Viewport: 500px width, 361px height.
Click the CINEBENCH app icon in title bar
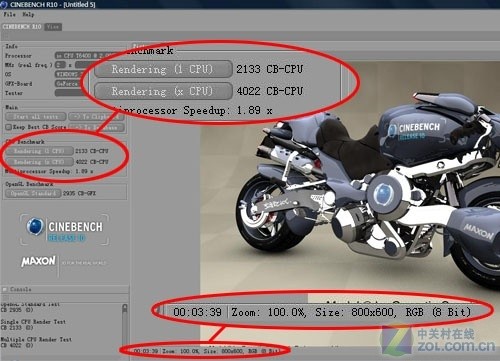(x=4, y=4)
